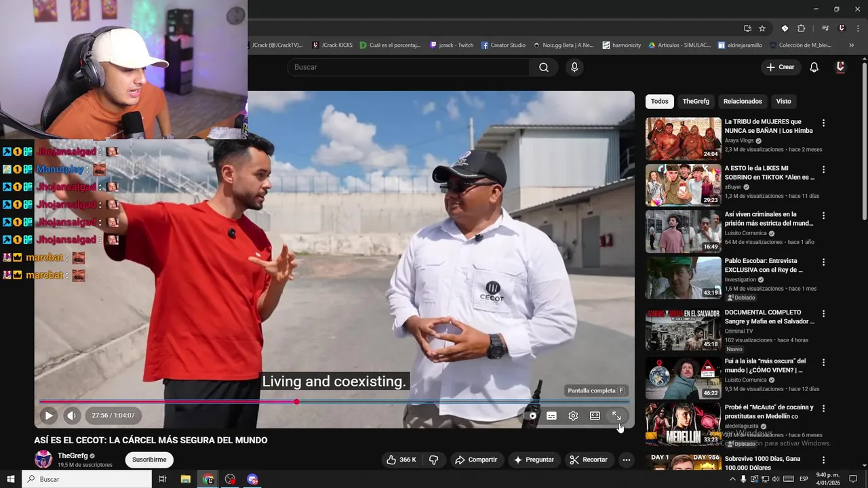Image resolution: width=868 pixels, height=488 pixels.
Task: Play the paused YouTube video
Action: click(49, 415)
